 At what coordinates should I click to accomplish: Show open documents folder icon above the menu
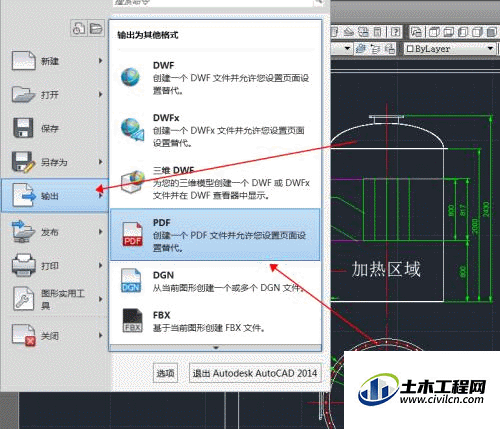[96, 28]
